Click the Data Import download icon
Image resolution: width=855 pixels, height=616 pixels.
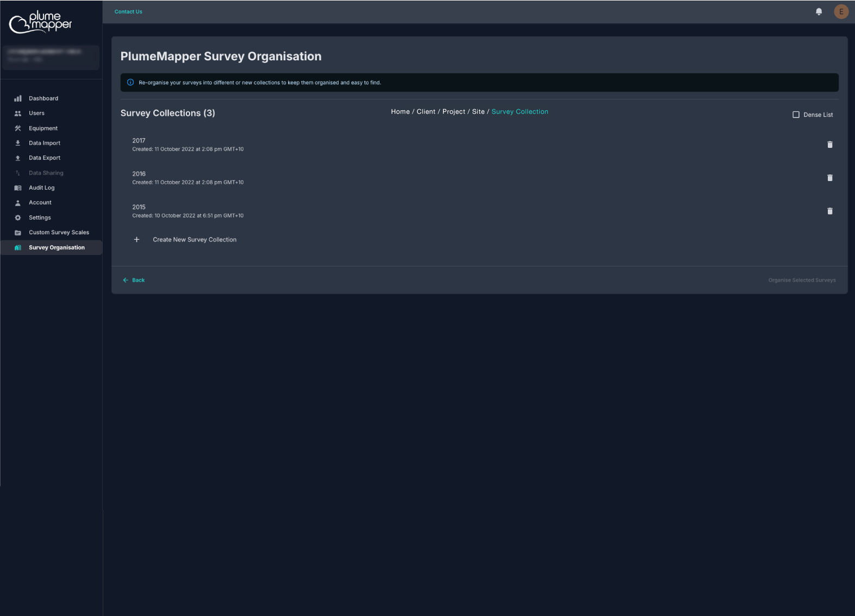[18, 143]
